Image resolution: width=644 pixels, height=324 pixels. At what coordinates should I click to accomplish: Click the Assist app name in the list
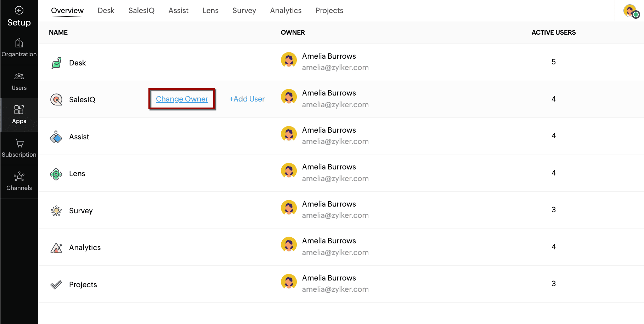coord(79,137)
